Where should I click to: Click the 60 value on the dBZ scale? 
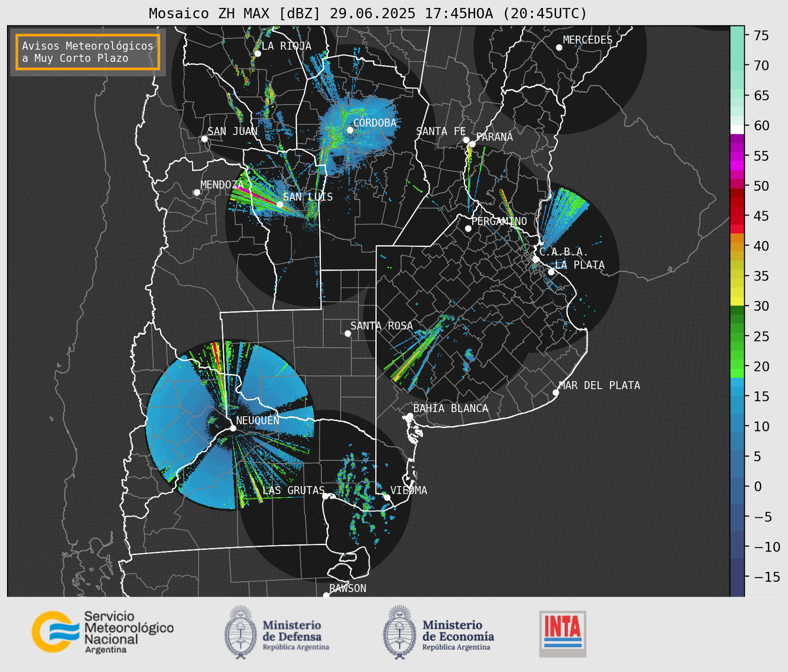(x=761, y=126)
